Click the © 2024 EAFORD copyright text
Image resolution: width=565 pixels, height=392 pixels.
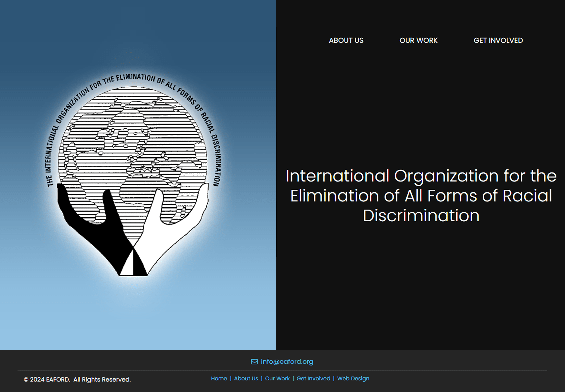click(x=77, y=379)
